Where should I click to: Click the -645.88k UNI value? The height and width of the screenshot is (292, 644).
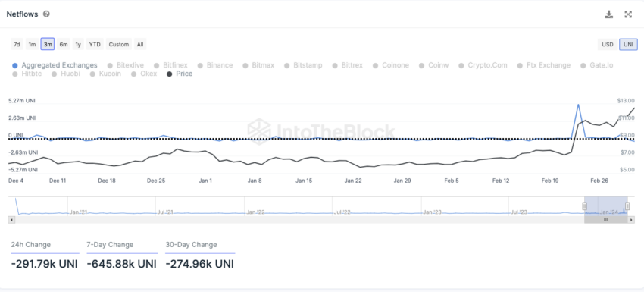coord(121,264)
